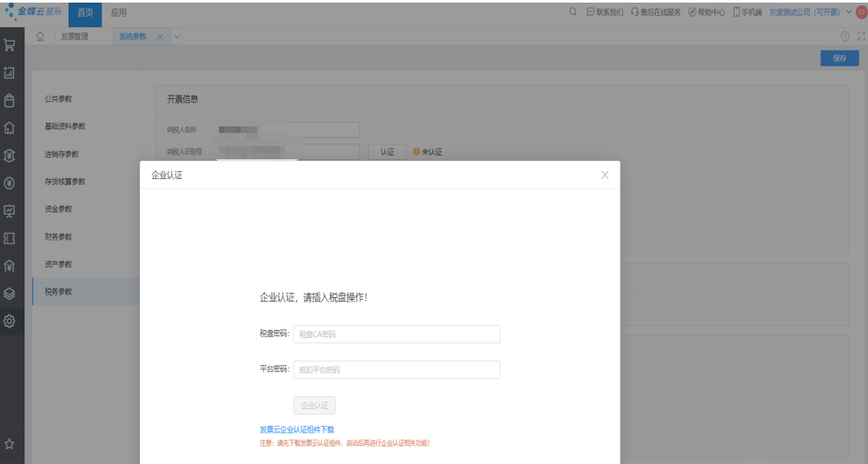Screen dimensions: 868x464
Task: Open the shopping bag module in sidebar
Action: [x=10, y=100]
